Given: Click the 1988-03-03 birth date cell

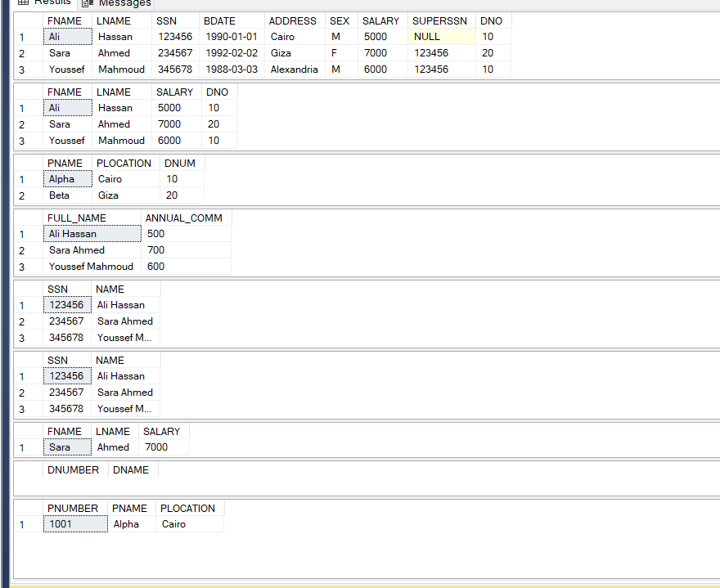Looking at the screenshot, I should pos(230,70).
